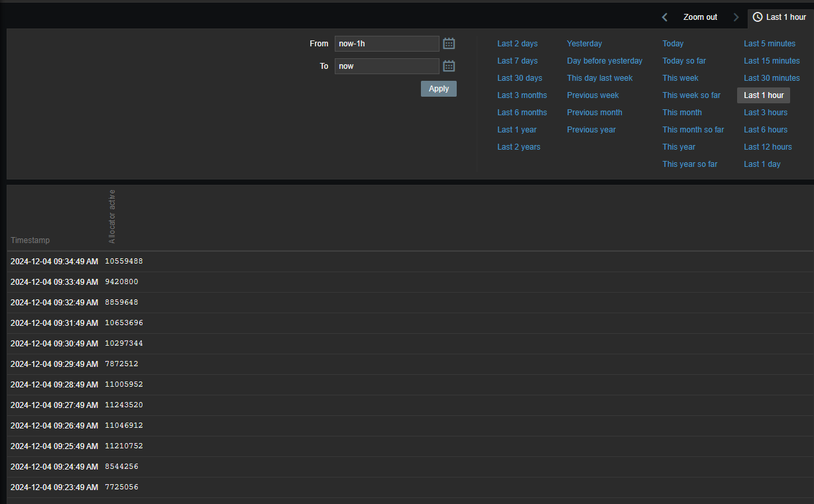Select Last 7 days range

click(518, 61)
